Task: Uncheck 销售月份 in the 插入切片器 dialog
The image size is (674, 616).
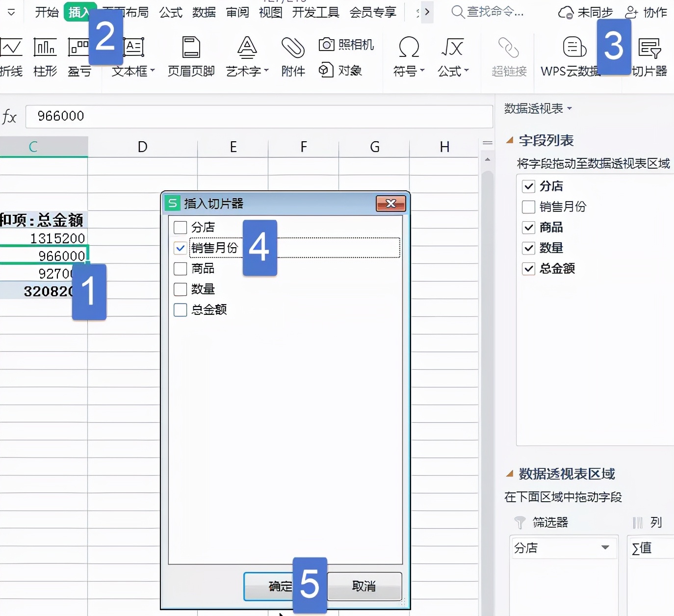Action: coord(181,248)
